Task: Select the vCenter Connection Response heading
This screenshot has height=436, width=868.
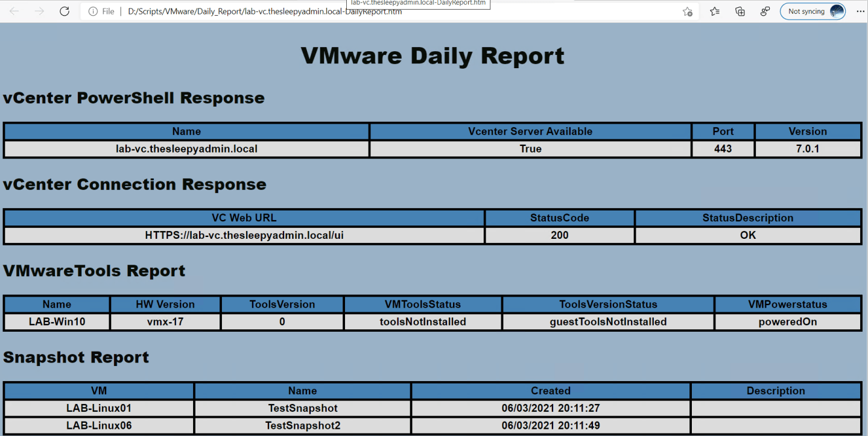Action: 135,185
